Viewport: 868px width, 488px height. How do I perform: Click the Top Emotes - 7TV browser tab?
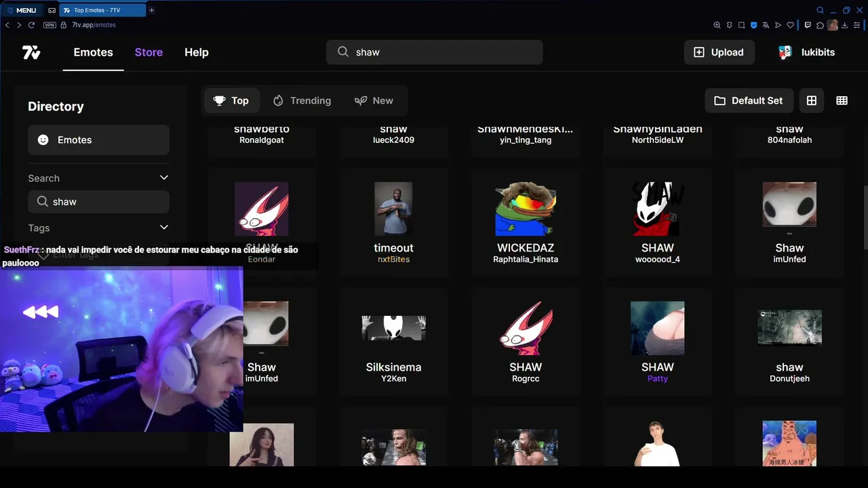click(x=102, y=10)
